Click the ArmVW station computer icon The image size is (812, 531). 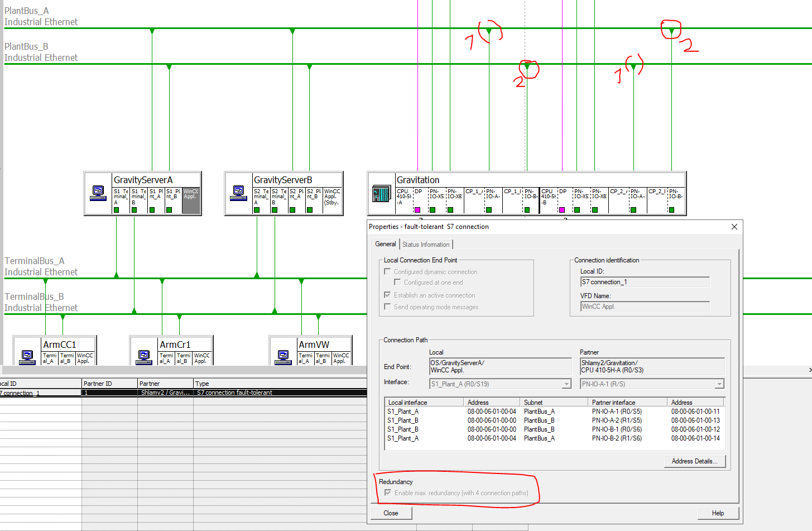click(284, 356)
